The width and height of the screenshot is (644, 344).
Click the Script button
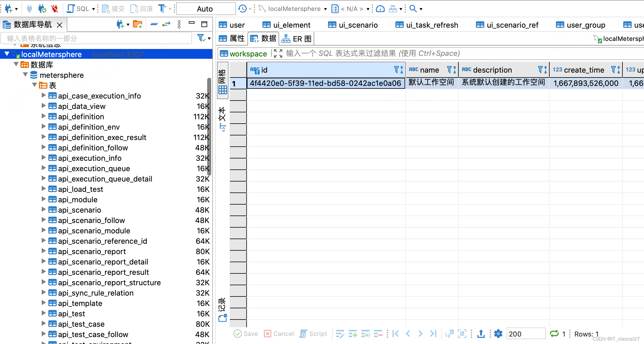click(x=313, y=334)
